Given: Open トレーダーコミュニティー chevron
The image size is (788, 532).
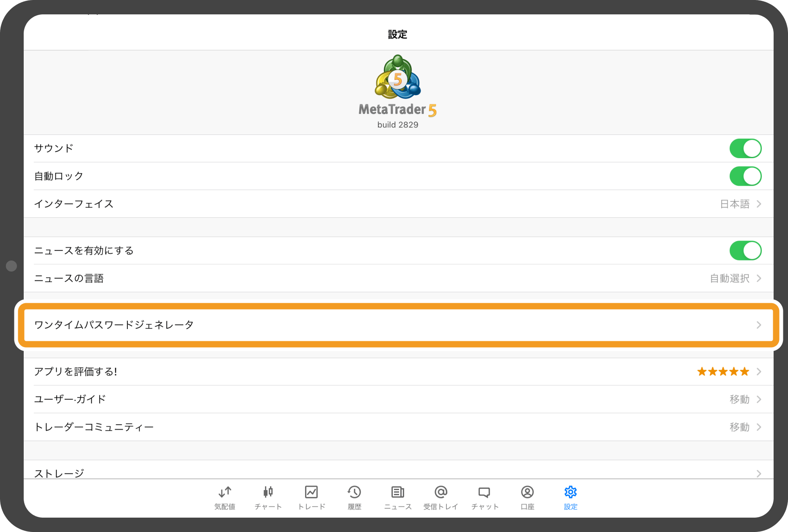Looking at the screenshot, I should (x=759, y=427).
